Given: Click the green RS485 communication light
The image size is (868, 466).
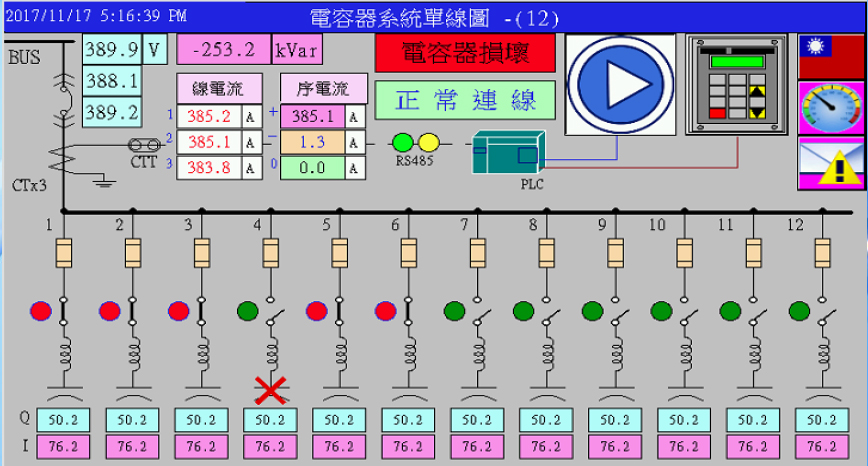Looking at the screenshot, I should pos(403,142).
